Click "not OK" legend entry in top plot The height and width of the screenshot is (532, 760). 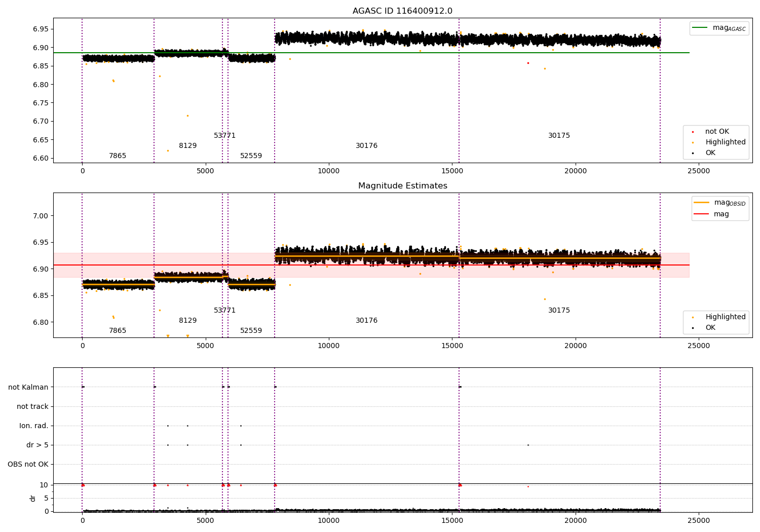pos(717,132)
